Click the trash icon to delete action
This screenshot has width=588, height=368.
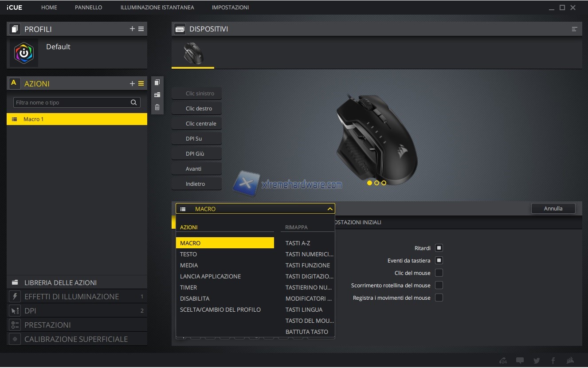[x=157, y=107]
